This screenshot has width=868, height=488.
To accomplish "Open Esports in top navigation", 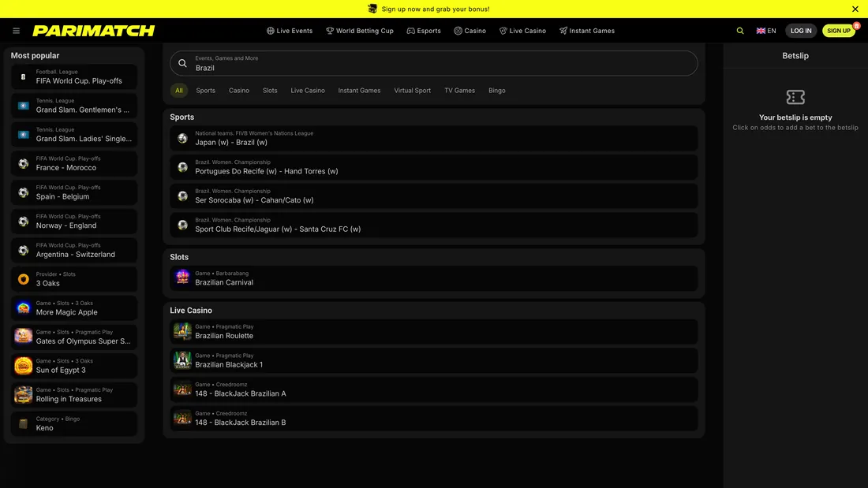I will point(424,31).
